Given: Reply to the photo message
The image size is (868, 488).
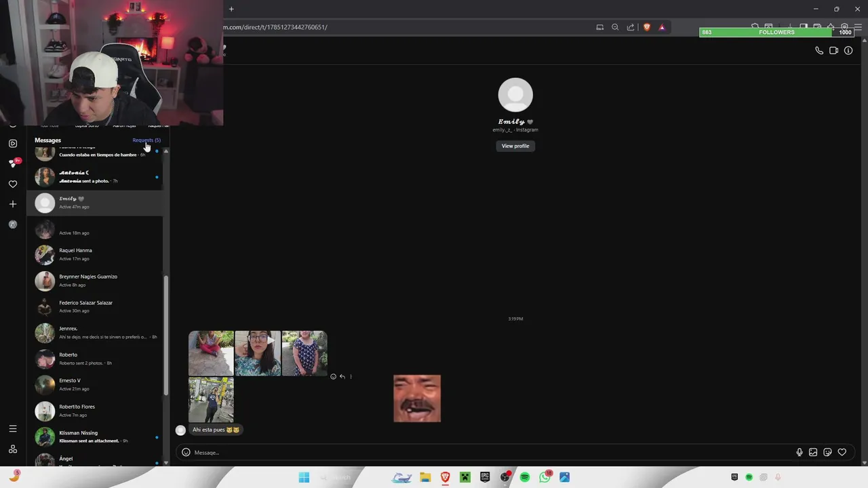Looking at the screenshot, I should pos(342,377).
